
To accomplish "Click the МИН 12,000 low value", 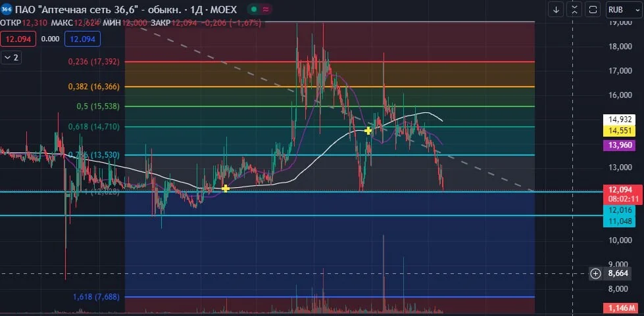I will point(126,23).
